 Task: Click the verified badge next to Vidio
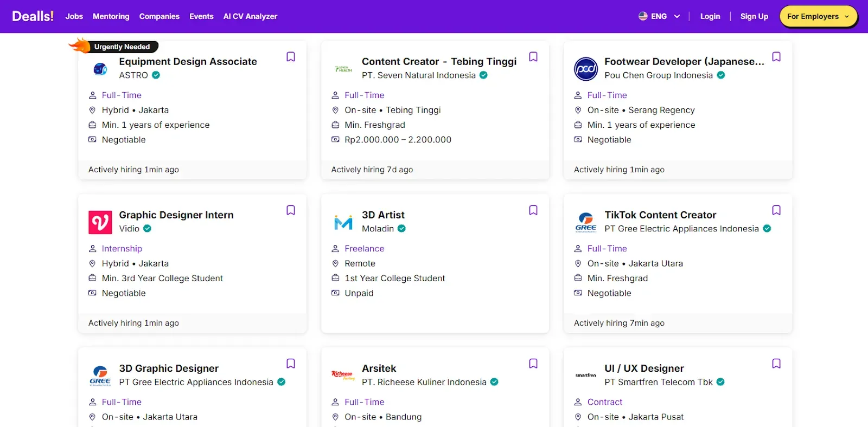[147, 229]
